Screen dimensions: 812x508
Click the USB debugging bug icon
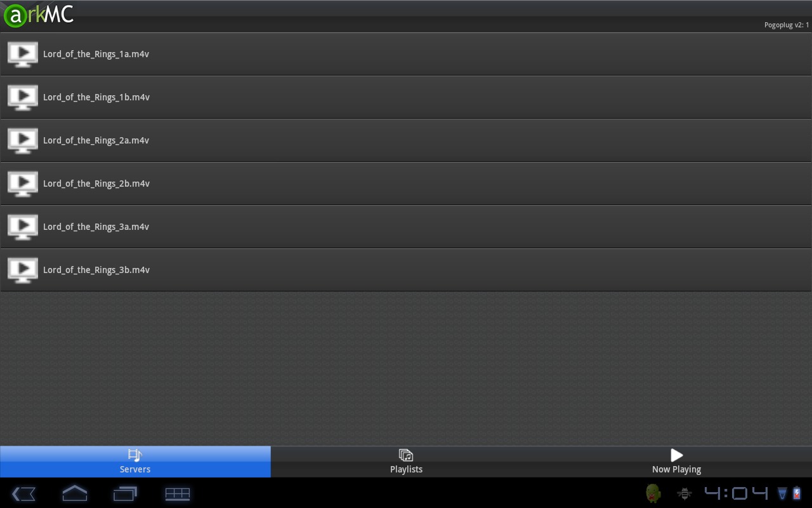point(684,493)
